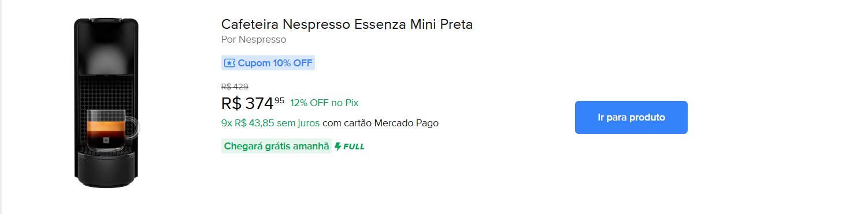Open the Cafeteira Nespresso Essenza Mini Preta title

tap(347, 24)
